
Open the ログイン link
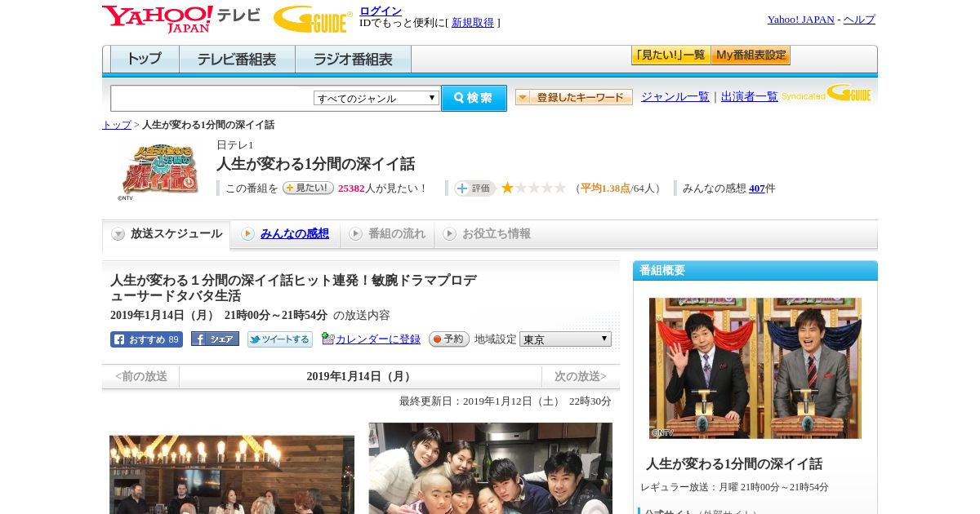(x=381, y=11)
